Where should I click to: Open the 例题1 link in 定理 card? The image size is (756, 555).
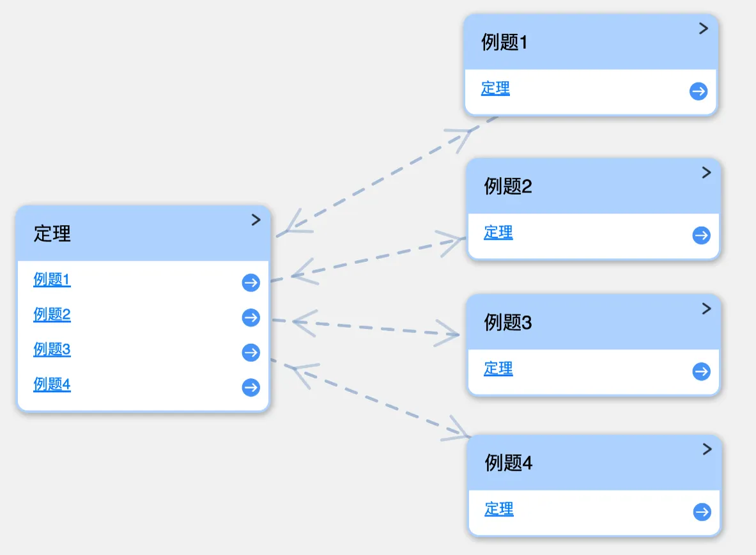[52, 279]
